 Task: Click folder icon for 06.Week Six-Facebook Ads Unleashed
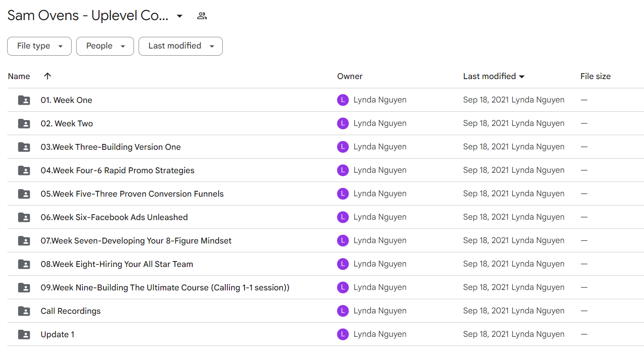point(24,217)
